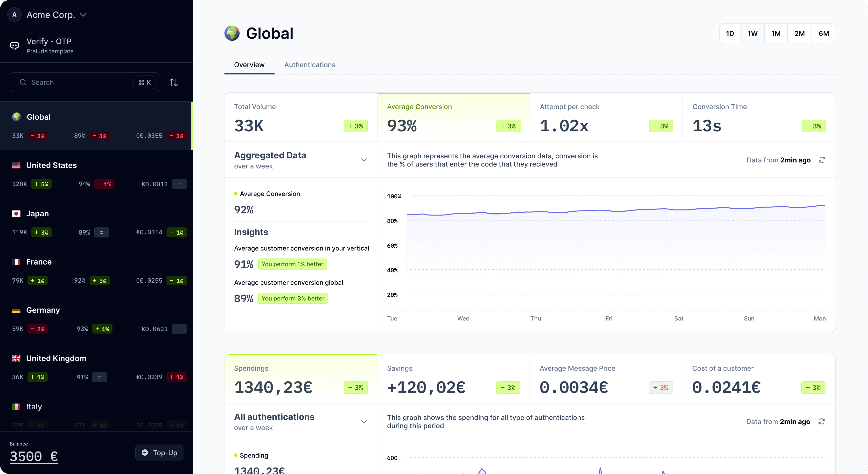
Task: Refresh the conversion graph data
Action: [x=822, y=160]
